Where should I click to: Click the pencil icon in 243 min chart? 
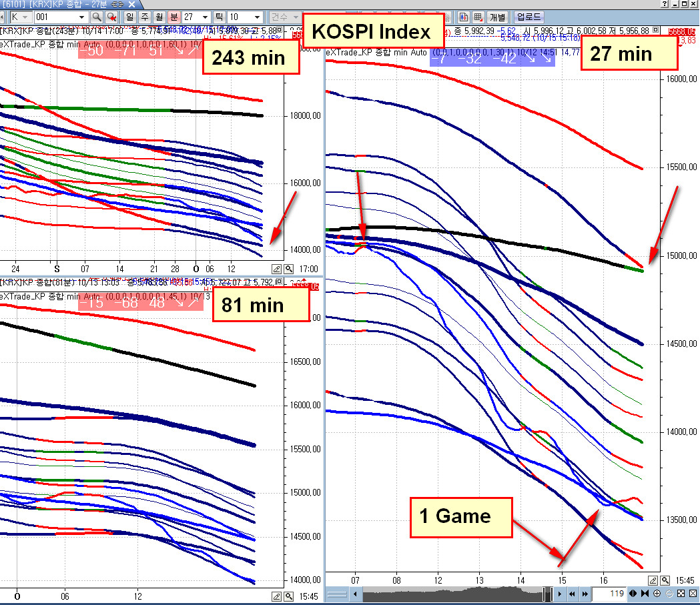(x=276, y=269)
